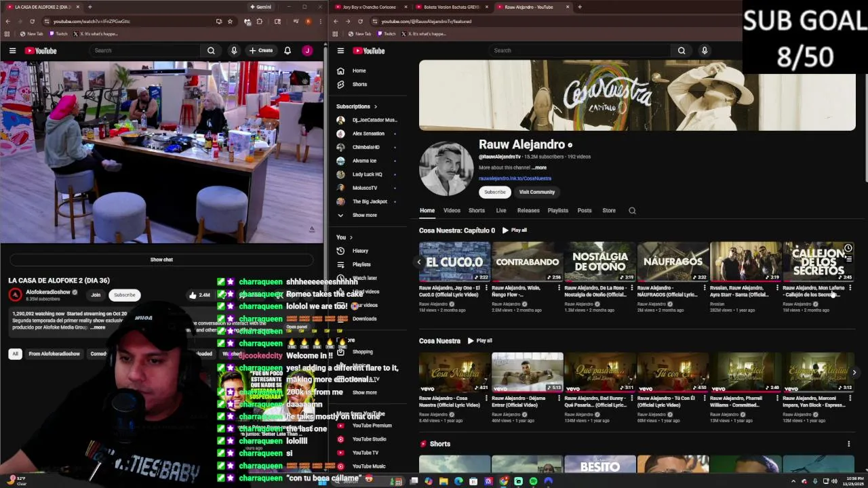The height and width of the screenshot is (488, 868).
Task: Open the Alex Sensation subscription channel
Action: (367, 134)
